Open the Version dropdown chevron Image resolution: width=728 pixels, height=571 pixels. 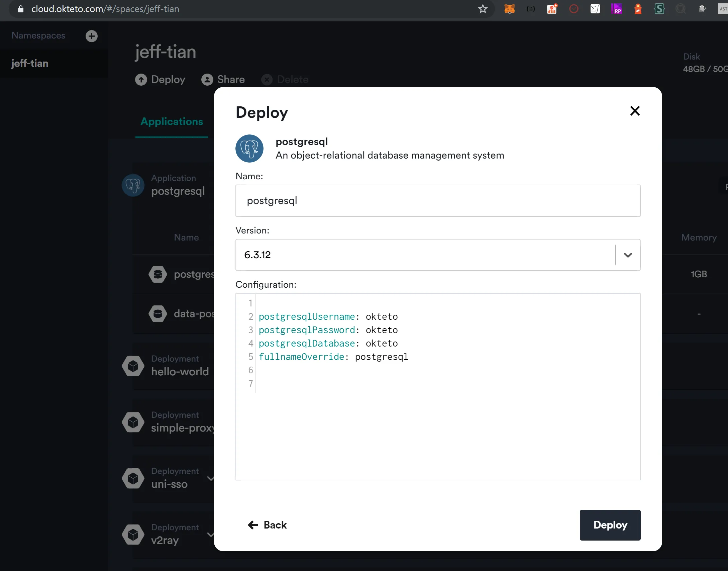point(628,255)
